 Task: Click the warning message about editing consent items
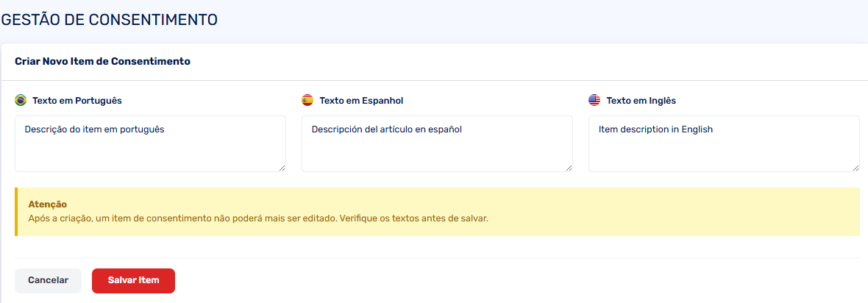pos(258,218)
